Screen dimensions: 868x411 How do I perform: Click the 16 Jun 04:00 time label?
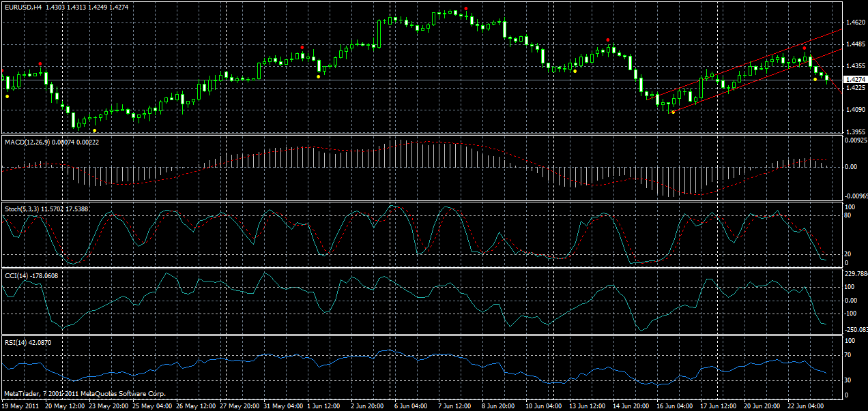[x=675, y=406]
